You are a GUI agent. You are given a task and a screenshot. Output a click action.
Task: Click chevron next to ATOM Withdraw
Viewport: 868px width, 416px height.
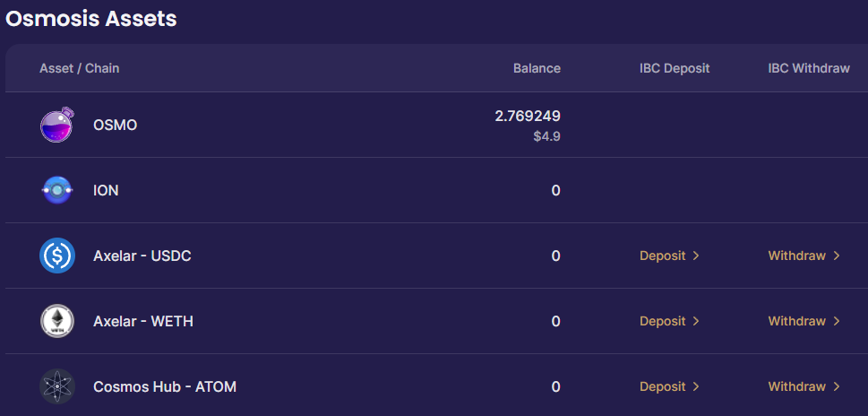[x=837, y=386]
